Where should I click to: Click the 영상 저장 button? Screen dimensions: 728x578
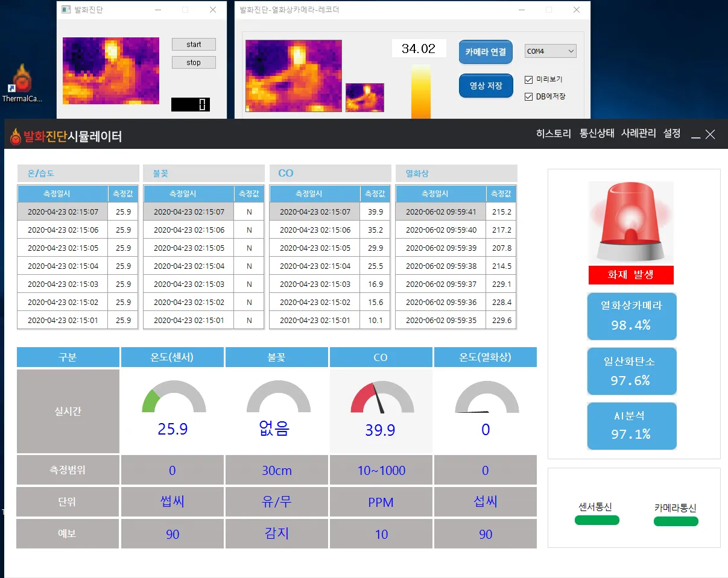(486, 86)
